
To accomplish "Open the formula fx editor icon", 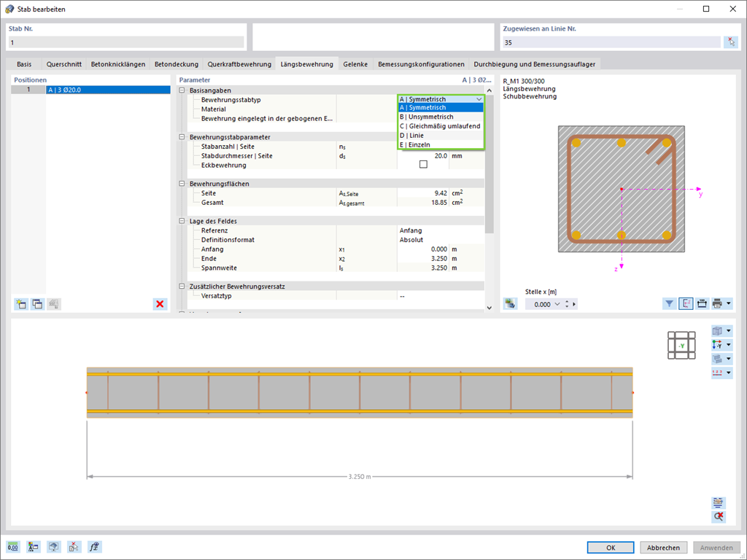I will (x=95, y=547).
